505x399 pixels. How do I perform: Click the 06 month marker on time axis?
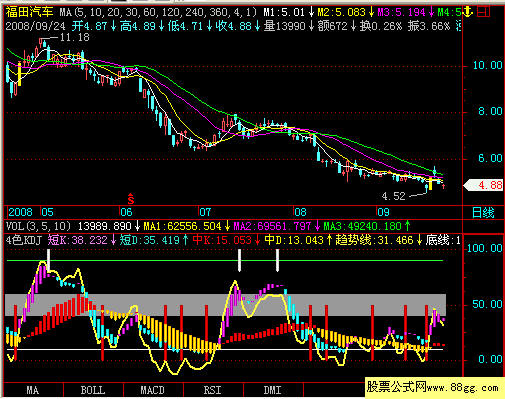126,212
